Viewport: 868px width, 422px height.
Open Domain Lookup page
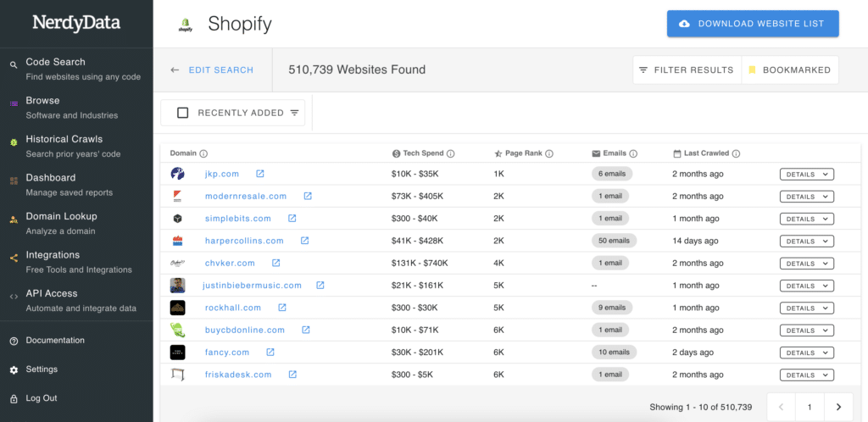76,224
